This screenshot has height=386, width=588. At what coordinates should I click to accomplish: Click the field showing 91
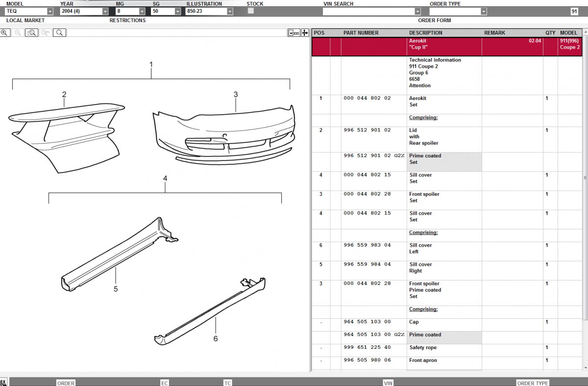(x=574, y=11)
